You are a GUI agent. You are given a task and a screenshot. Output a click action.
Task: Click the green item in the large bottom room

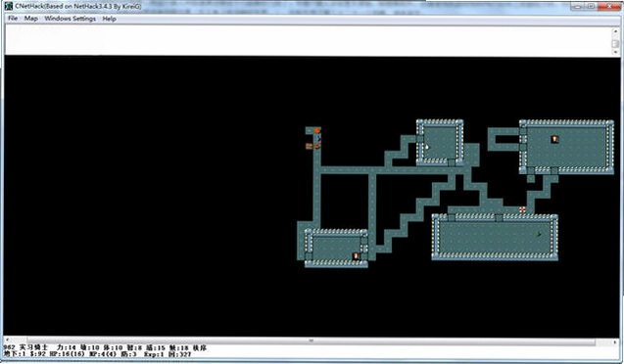click(x=539, y=234)
